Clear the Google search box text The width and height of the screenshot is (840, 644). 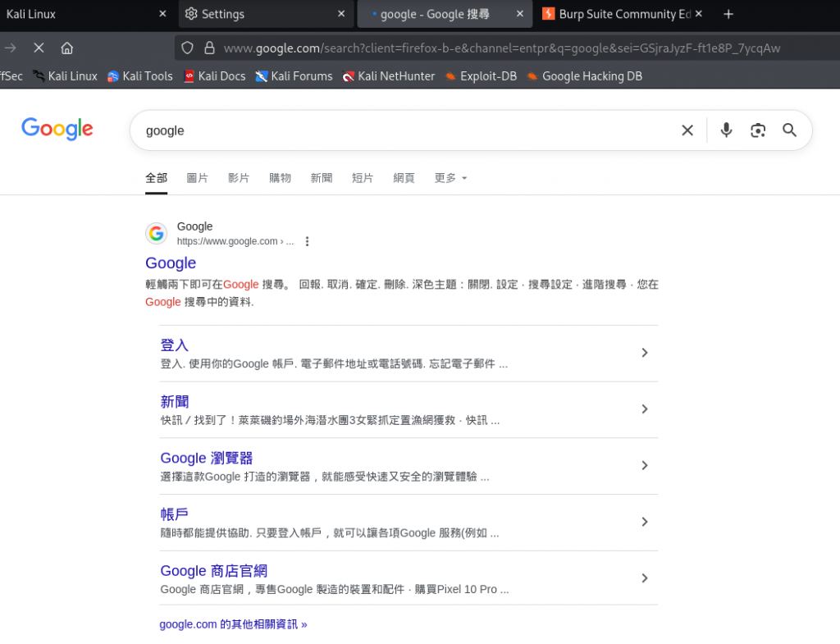click(x=687, y=130)
